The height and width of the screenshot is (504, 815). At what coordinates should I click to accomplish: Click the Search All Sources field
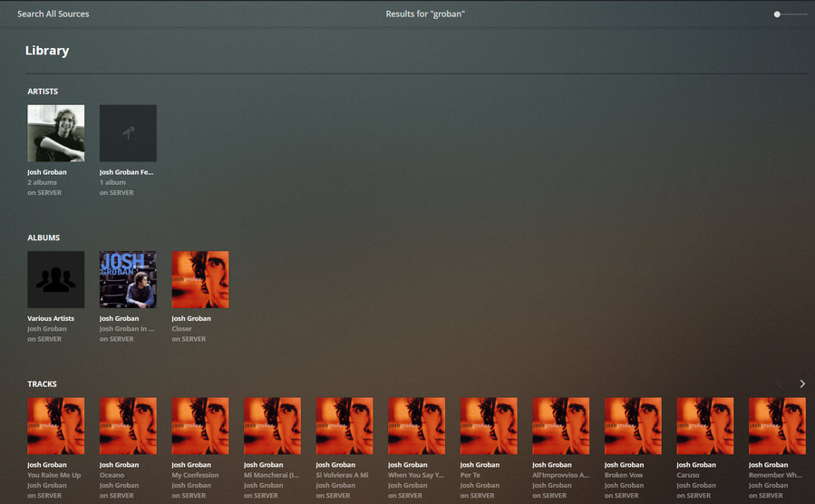53,14
